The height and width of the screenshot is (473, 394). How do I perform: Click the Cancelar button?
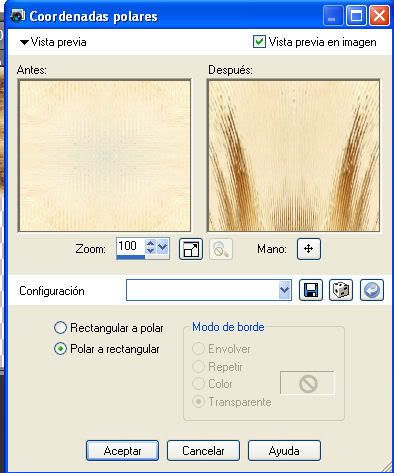(203, 451)
